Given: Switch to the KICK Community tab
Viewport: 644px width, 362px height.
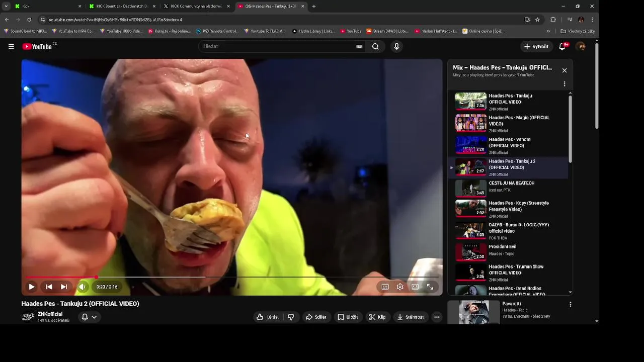Looking at the screenshot, I should tap(197, 6).
